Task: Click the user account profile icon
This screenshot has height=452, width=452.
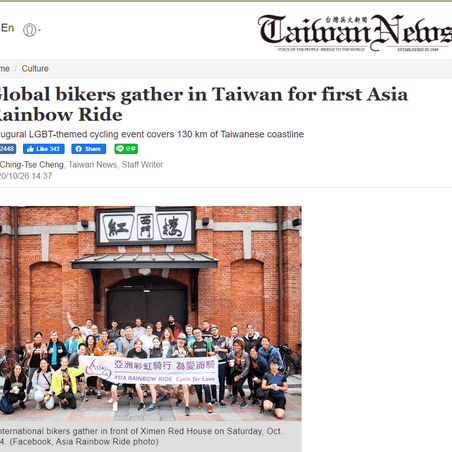Action: click(x=29, y=30)
